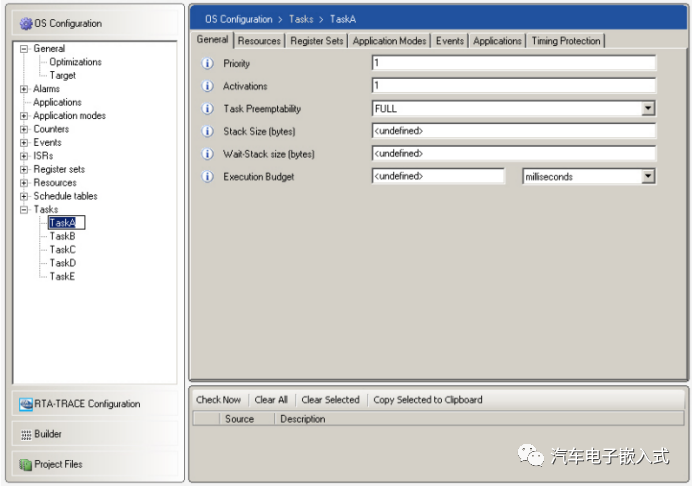Click the Clear Selected button
The width and height of the screenshot is (692, 487).
(x=331, y=400)
